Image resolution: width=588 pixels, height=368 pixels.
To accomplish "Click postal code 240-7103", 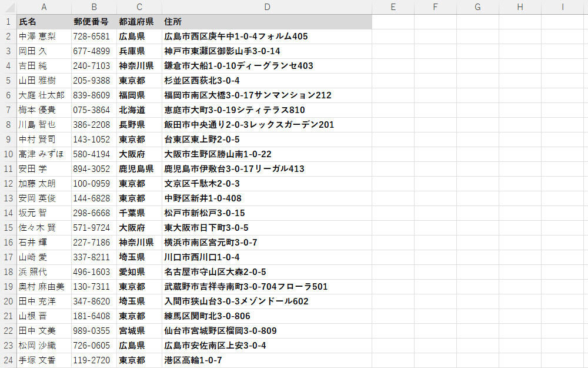I will (93, 66).
